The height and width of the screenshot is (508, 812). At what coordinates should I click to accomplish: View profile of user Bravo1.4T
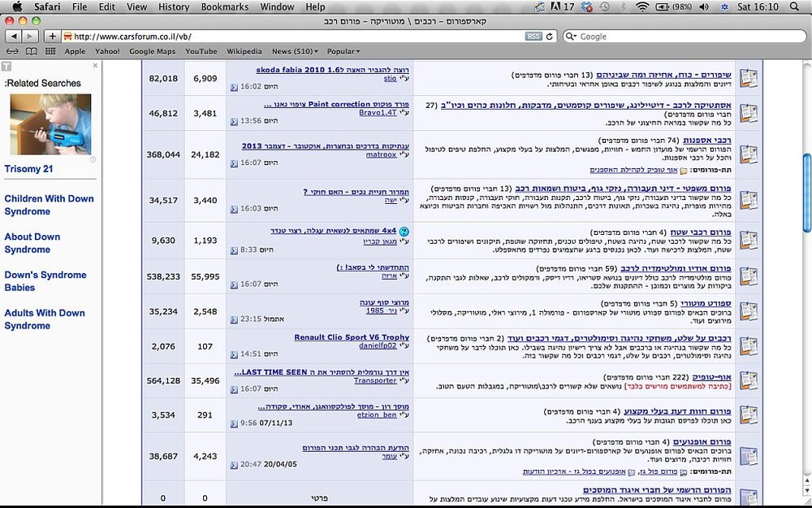(x=378, y=112)
